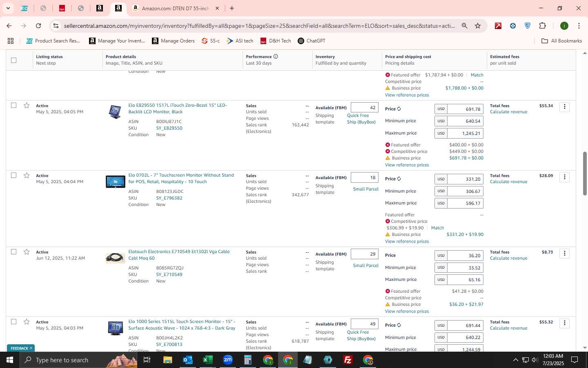
Task: Open Quick Free Ship (BuyBox) template for E829550
Action: coord(361,119)
